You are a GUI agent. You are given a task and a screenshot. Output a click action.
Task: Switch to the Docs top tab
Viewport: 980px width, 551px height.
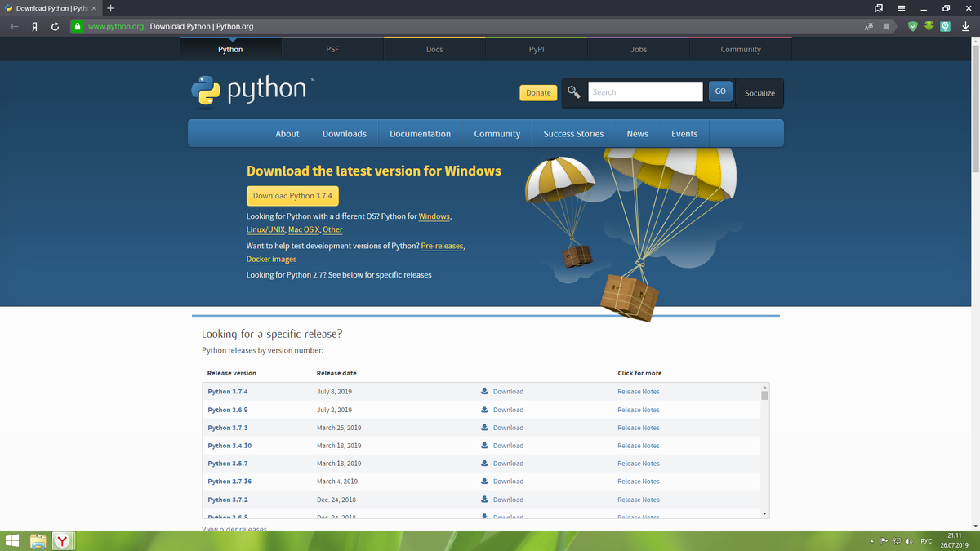click(x=434, y=49)
